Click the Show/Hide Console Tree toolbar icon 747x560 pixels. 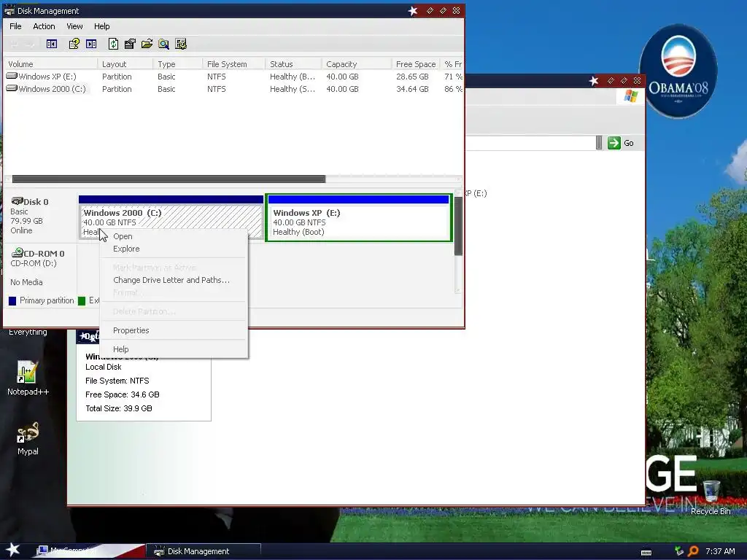[x=52, y=44]
